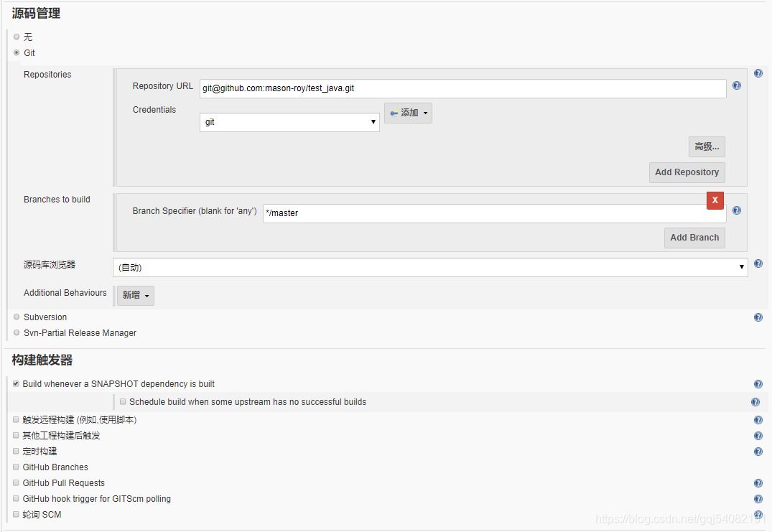Open 源码库浏览器 (自动) dropdown
772x532 pixels.
click(x=430, y=267)
